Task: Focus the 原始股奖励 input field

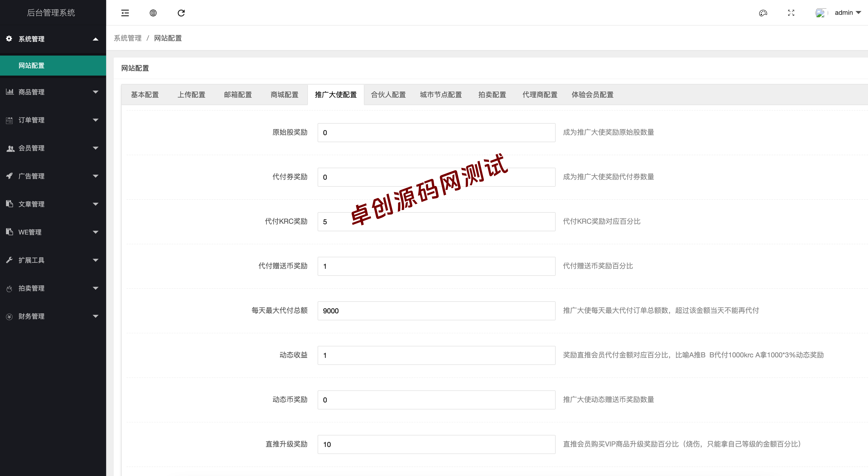Action: tap(436, 132)
